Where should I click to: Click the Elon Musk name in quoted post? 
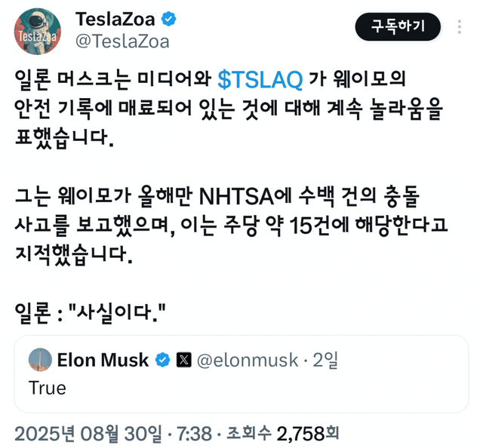point(103,360)
